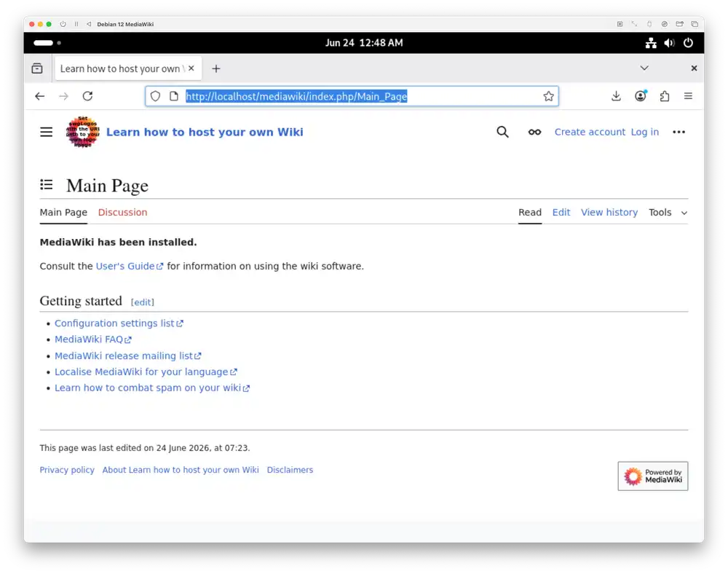
Task: Close the Firefox window with the X button
Action: click(694, 68)
